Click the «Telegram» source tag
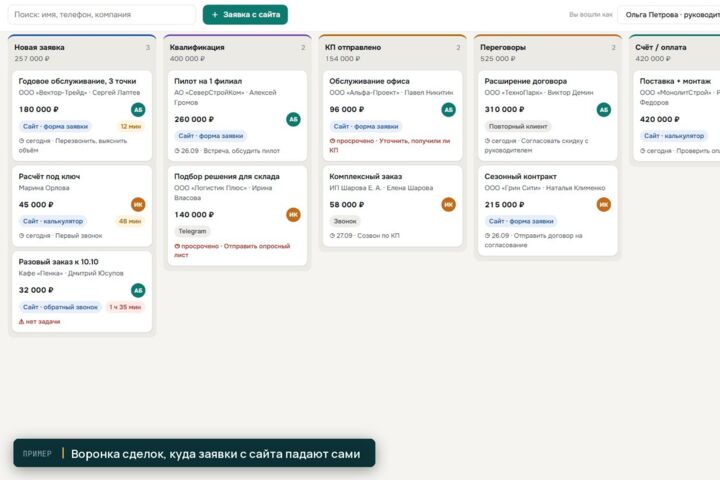This screenshot has width=720, height=480. [x=192, y=231]
